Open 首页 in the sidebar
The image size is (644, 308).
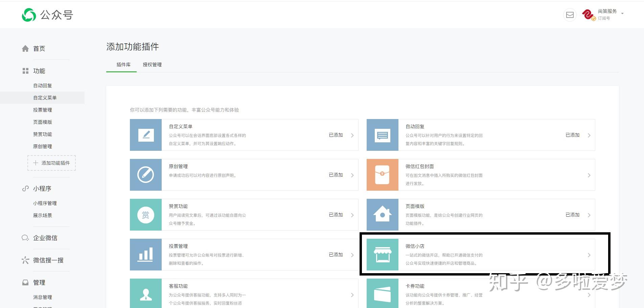[x=39, y=49]
